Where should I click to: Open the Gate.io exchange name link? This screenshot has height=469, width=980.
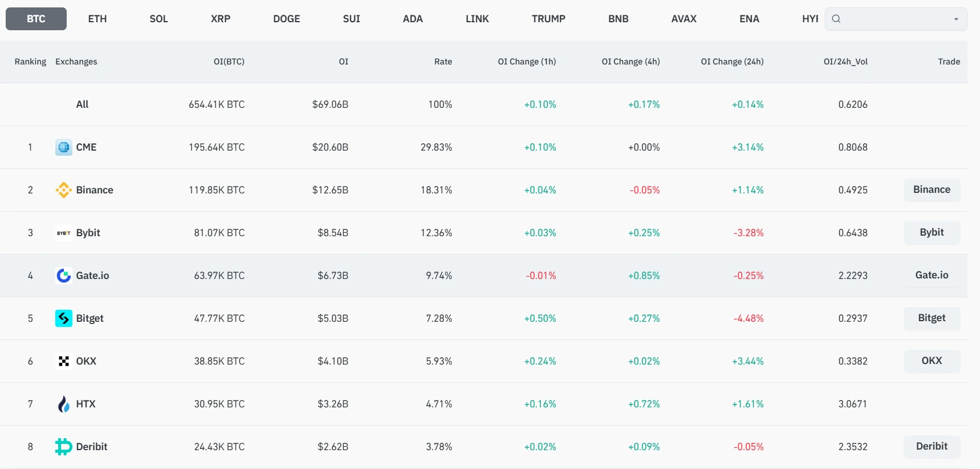point(92,276)
